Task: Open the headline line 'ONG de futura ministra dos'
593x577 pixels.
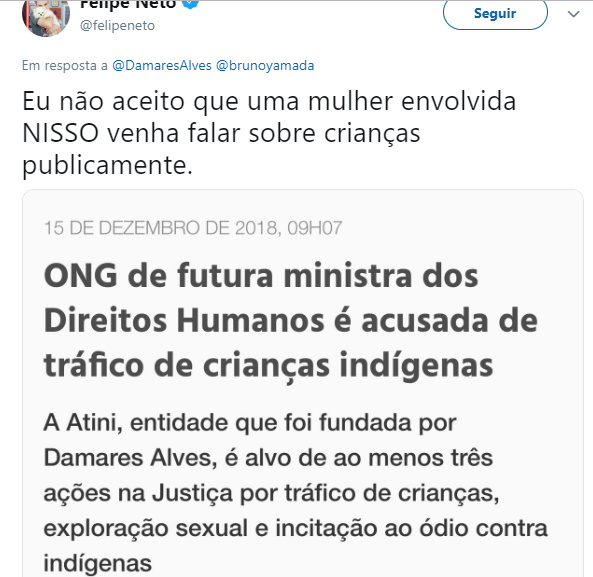Action: click(261, 276)
